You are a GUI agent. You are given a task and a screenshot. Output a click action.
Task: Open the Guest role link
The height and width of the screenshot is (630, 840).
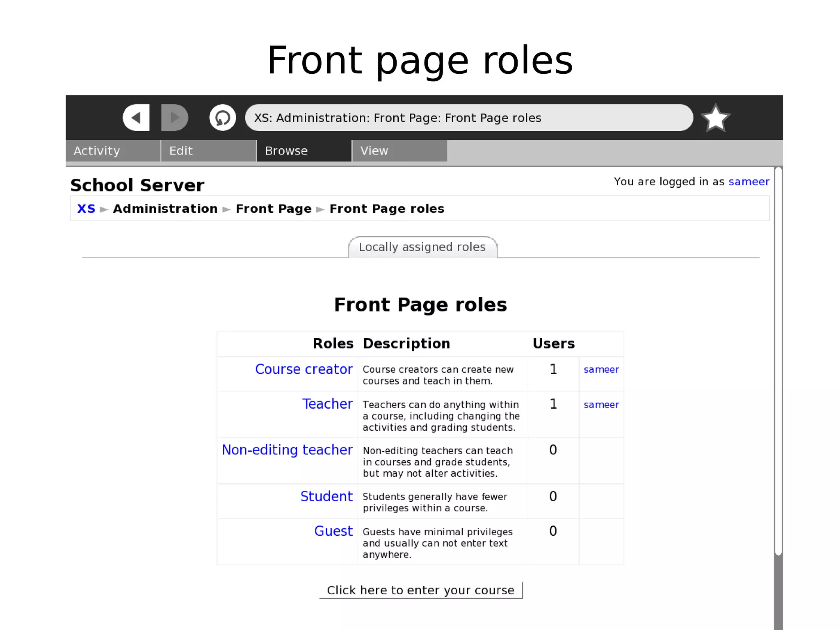click(x=333, y=531)
